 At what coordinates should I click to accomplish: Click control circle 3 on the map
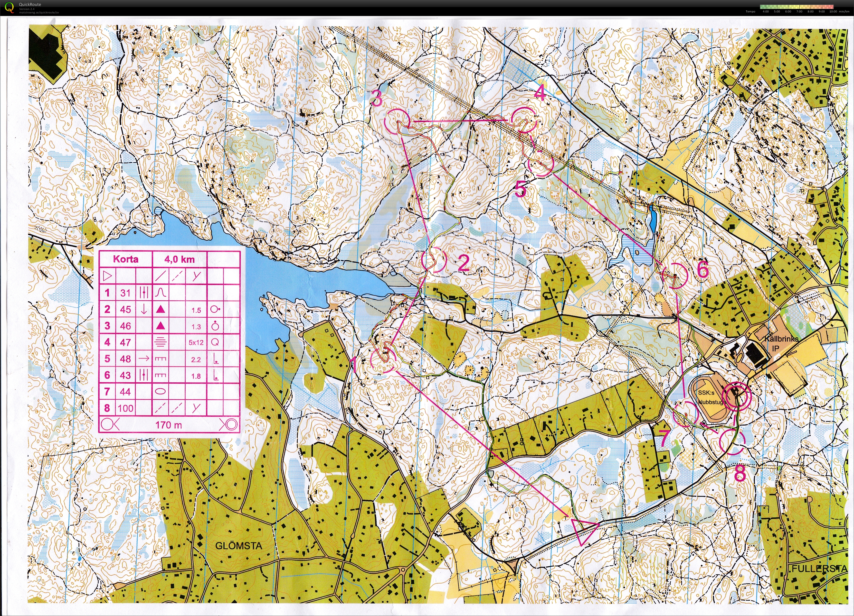398,121
